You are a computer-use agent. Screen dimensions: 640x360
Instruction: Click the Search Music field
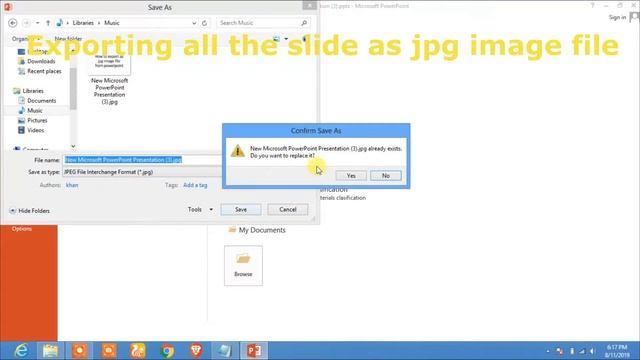click(x=258, y=23)
